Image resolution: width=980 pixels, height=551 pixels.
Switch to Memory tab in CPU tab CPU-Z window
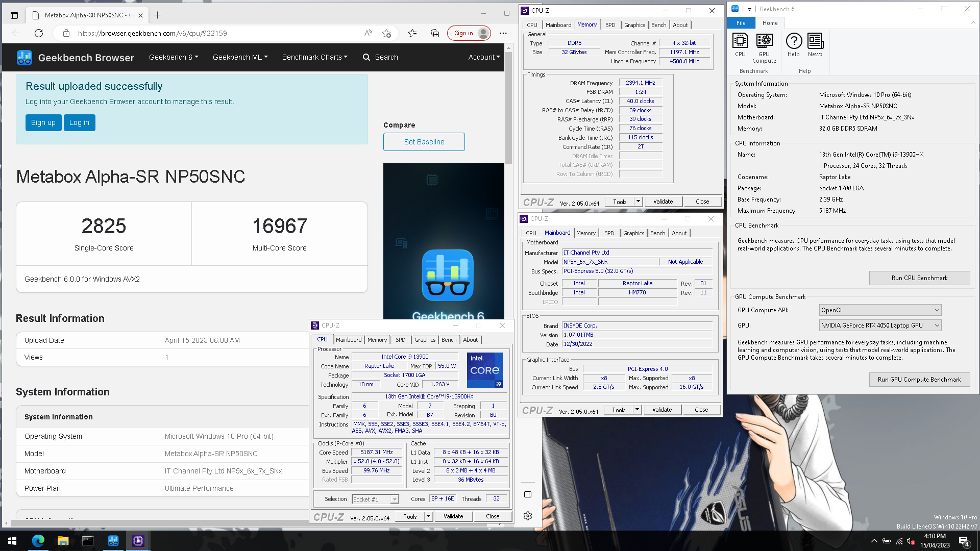(x=377, y=340)
